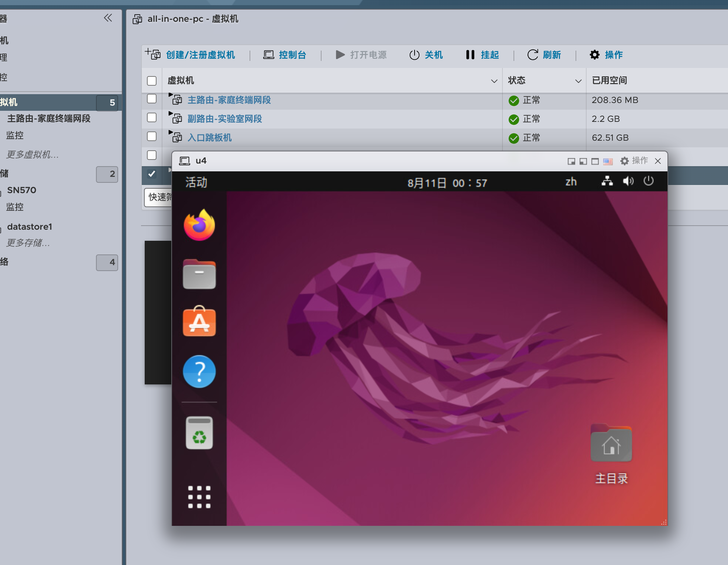Close the u4 console window
Viewport: 728px width, 565px height.
pos(658,161)
